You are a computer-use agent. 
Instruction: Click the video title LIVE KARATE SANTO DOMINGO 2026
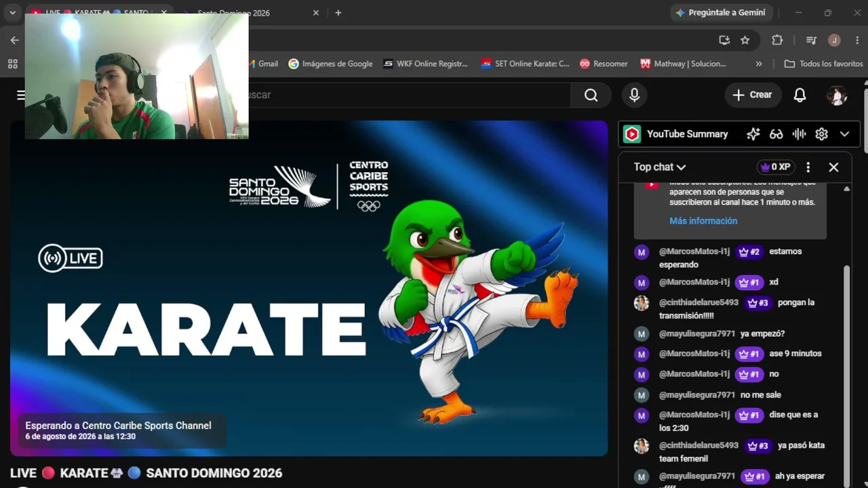click(146, 473)
